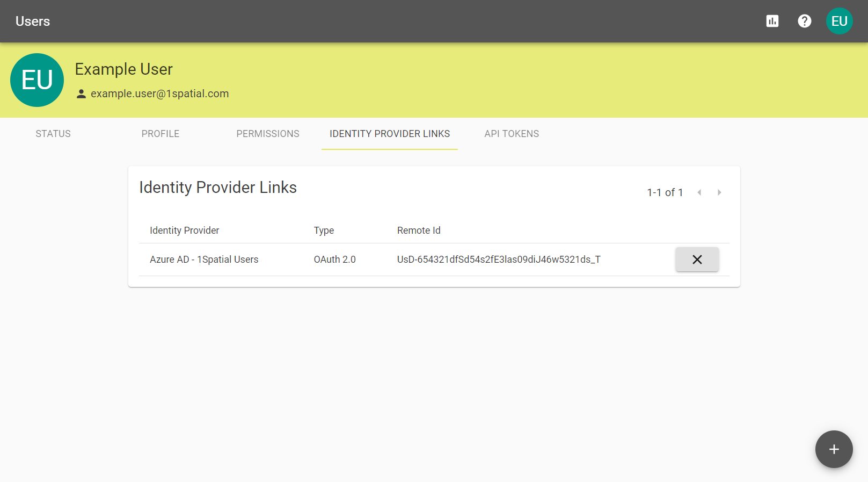The width and height of the screenshot is (868, 482).
Task: Click the large EU profile avatar
Action: click(x=37, y=80)
